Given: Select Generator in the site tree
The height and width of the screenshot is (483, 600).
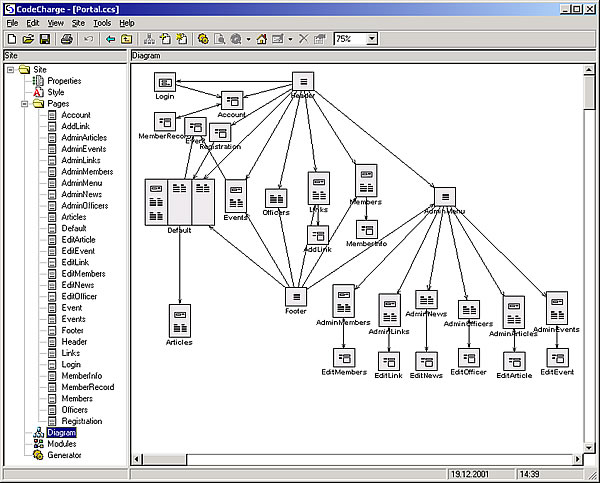Looking at the screenshot, I should 64,455.
